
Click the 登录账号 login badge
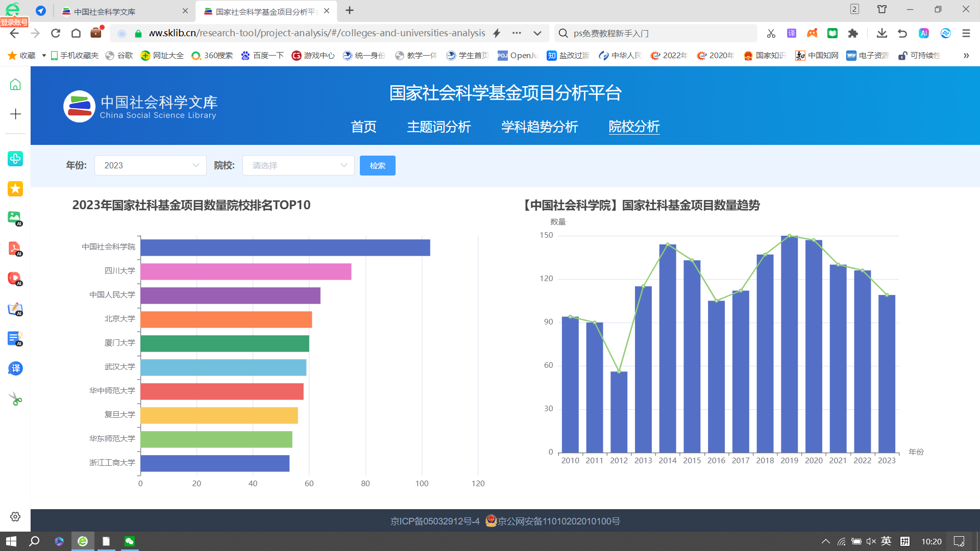tap(14, 22)
